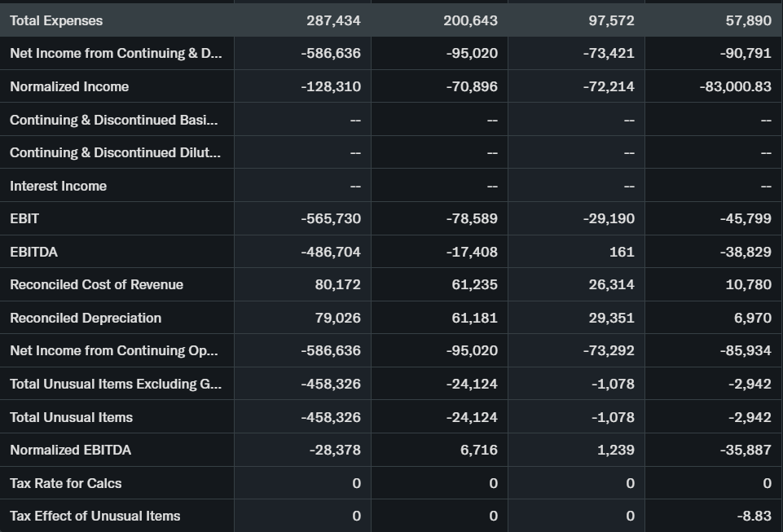Click the Reconciled Depreciation row label

86,318
